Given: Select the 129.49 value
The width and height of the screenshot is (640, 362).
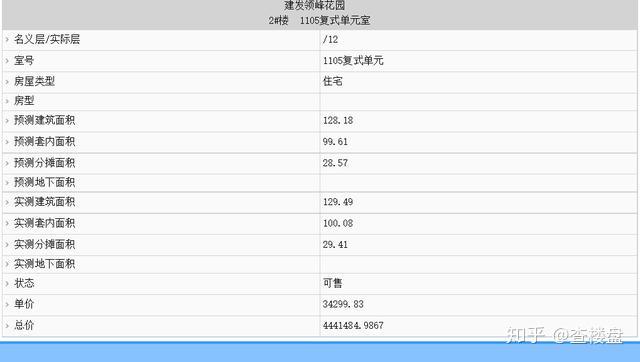Looking at the screenshot, I should point(338,202).
